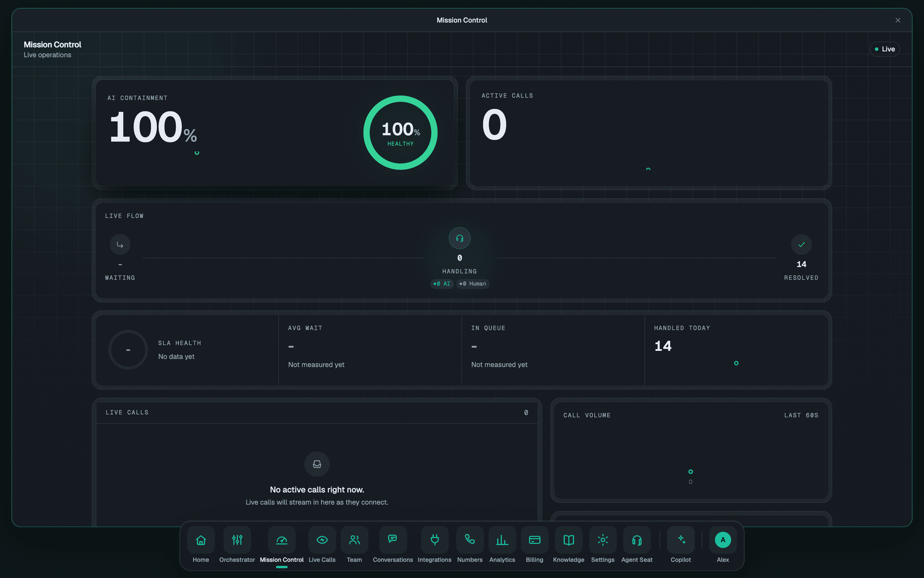Click the Handled Today value 14
The image size is (924, 578).
pos(663,346)
